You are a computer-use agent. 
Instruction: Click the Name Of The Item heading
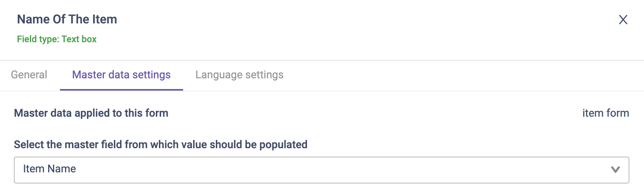tap(67, 19)
